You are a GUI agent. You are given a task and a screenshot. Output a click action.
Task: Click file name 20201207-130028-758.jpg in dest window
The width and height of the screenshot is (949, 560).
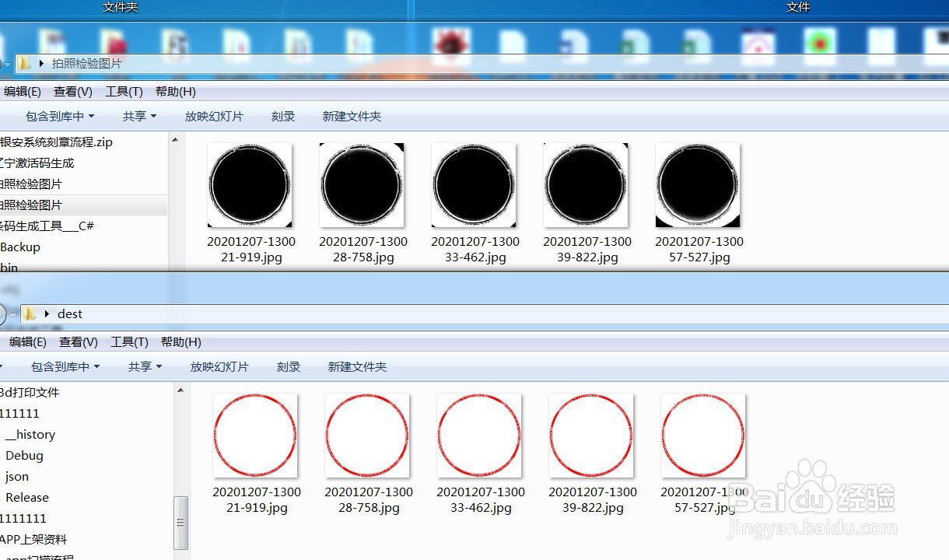[x=369, y=500]
